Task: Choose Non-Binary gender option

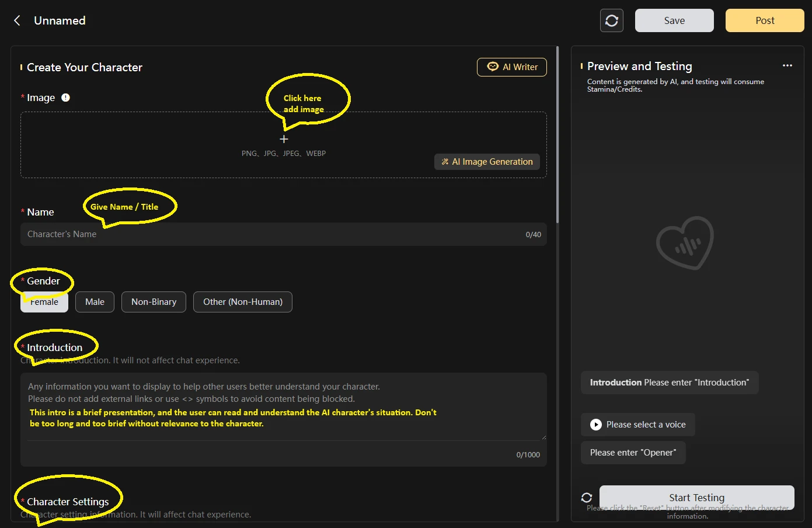Action: (x=154, y=302)
